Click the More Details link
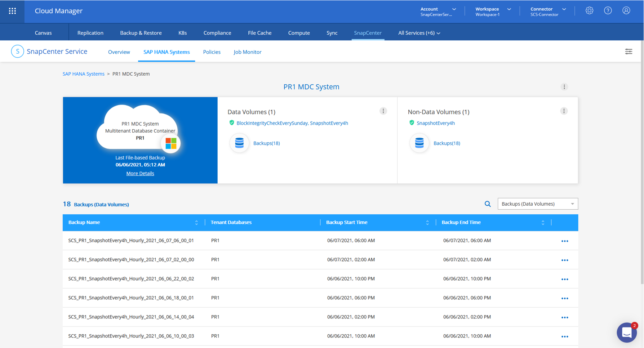 pyautogui.click(x=140, y=173)
